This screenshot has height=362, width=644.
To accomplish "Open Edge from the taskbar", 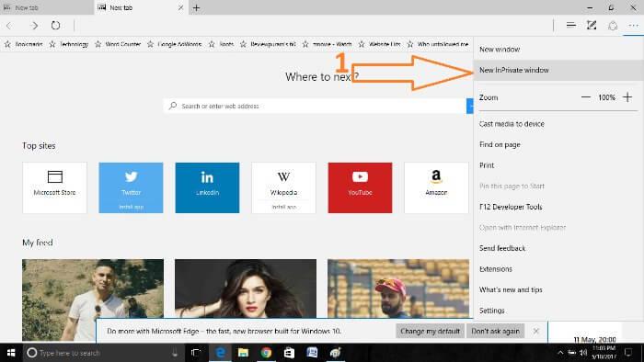I will [x=220, y=353].
